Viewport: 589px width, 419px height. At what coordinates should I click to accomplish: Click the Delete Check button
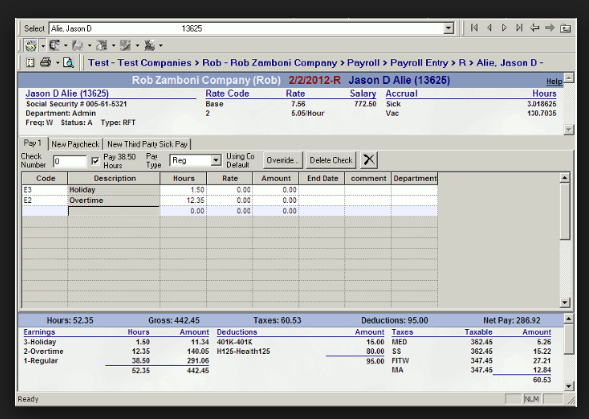point(331,160)
